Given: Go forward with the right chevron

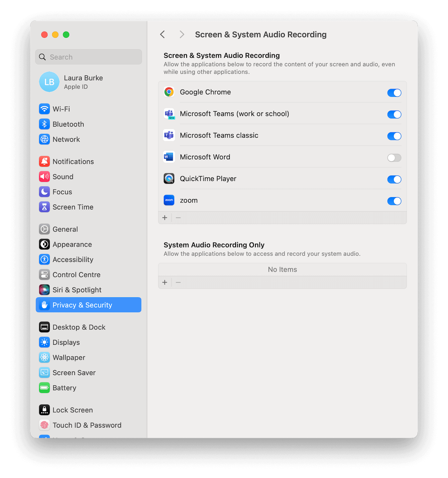Looking at the screenshot, I should point(182,34).
